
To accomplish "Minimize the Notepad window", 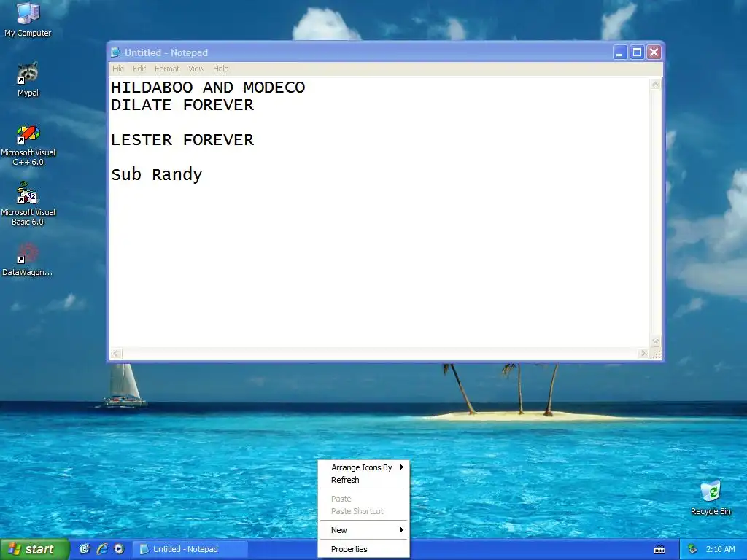I will tap(619, 52).
